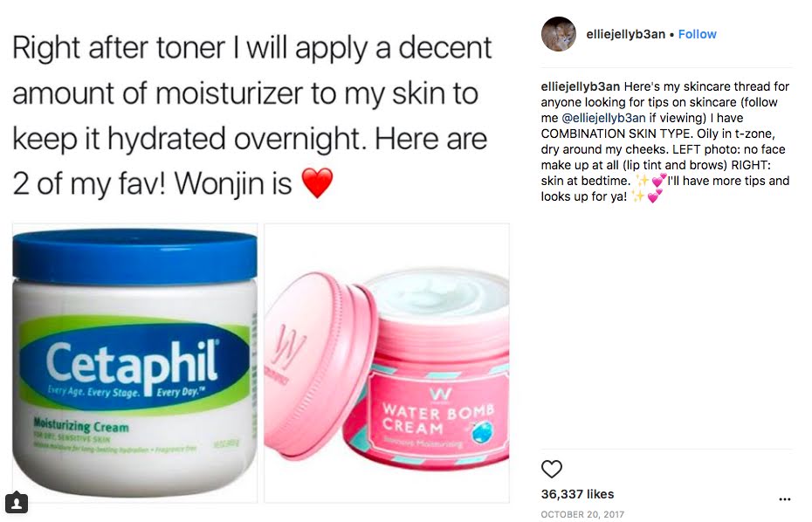Click the Cetaphil Moisturizing Cream image

click(134, 363)
